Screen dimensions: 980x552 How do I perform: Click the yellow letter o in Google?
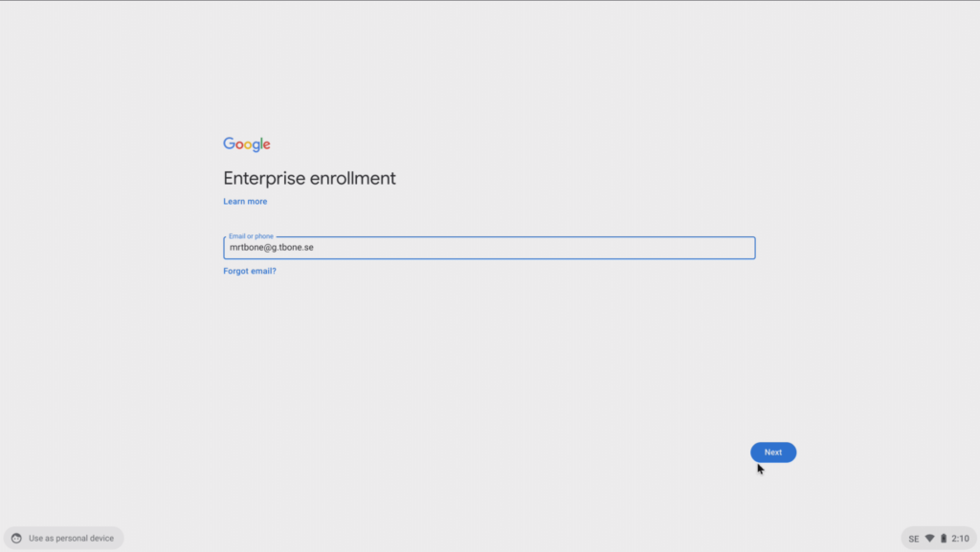250,145
